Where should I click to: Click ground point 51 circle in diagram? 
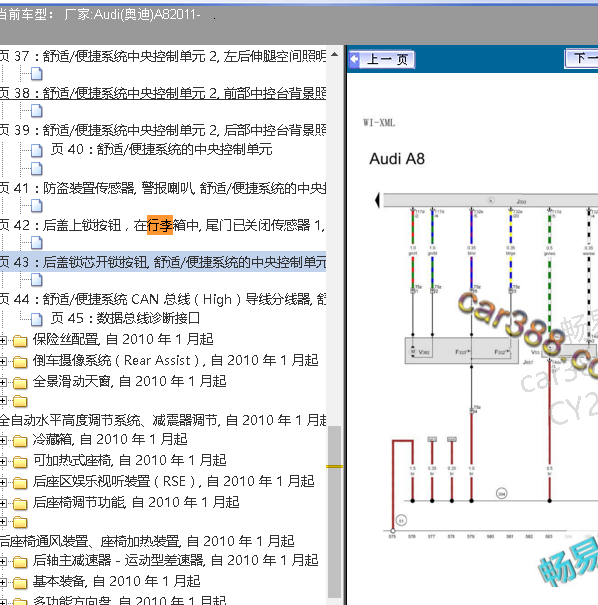coord(401,520)
